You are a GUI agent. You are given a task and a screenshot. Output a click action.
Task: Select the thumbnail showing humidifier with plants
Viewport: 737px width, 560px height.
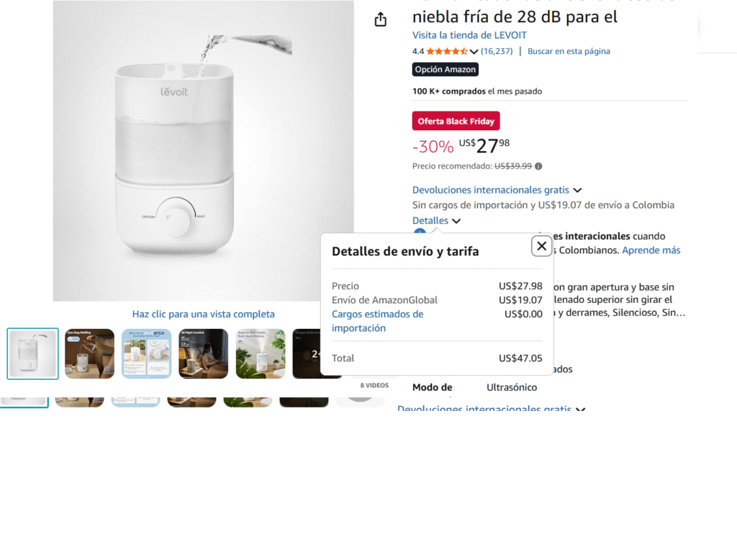coord(260,353)
